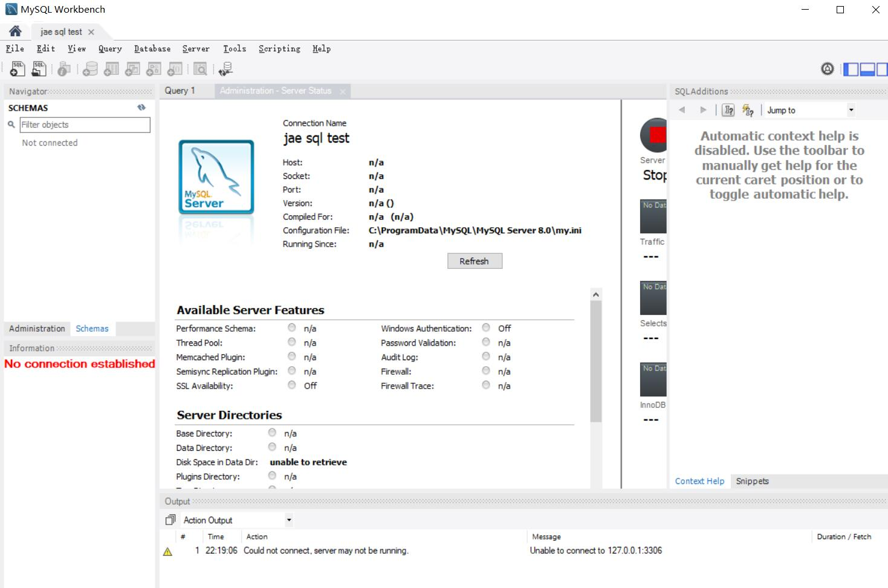Close Administration - Server Status tab
888x588 pixels.
click(343, 91)
